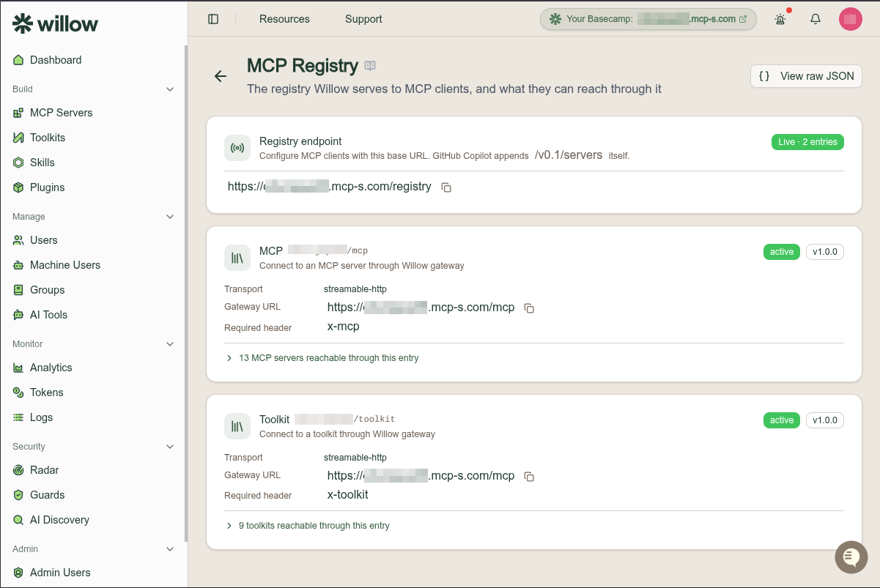Toggle the sidebar panel icon

point(213,19)
